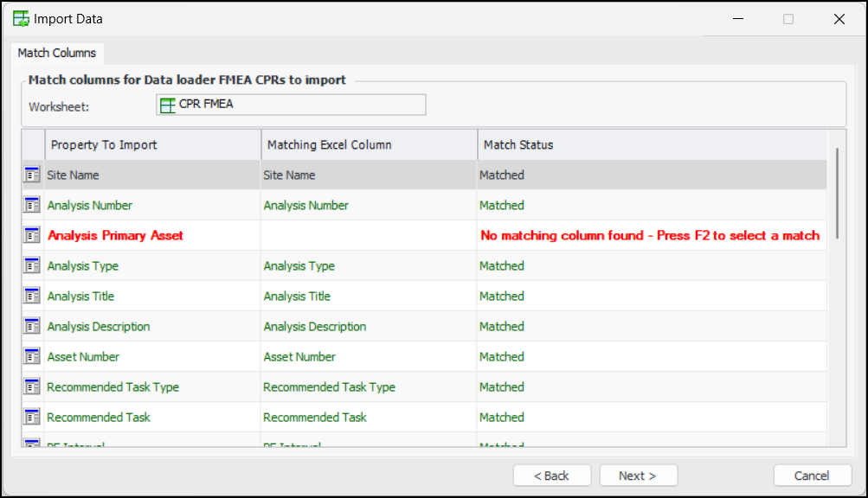
Task: Click the row icon beside Recommended Task
Action: (32, 417)
